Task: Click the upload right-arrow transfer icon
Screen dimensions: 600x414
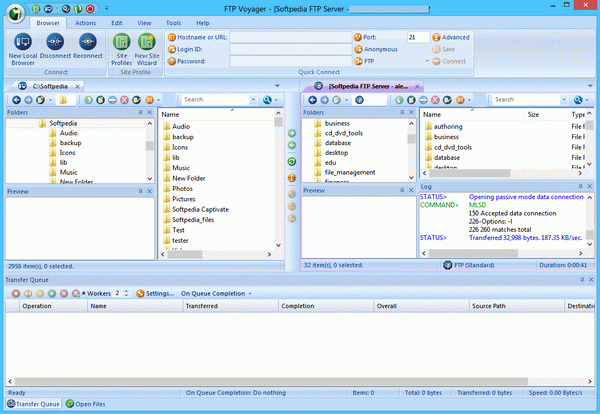Action: [292, 133]
